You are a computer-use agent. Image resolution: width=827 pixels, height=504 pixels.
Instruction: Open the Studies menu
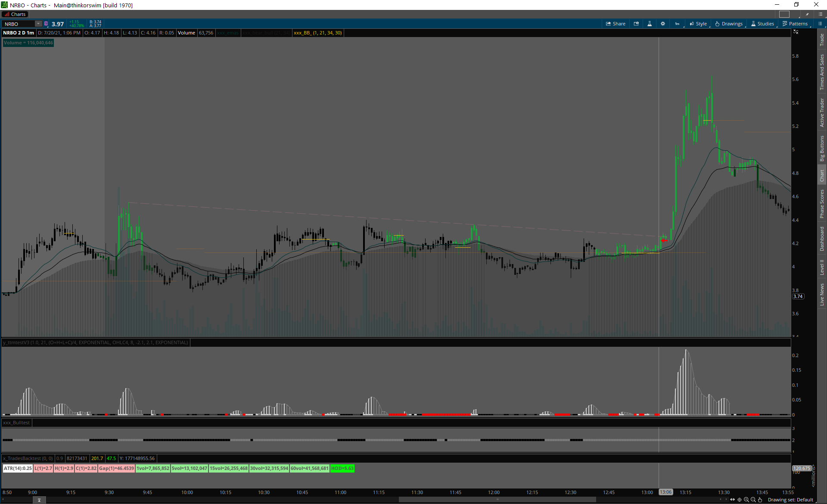762,24
